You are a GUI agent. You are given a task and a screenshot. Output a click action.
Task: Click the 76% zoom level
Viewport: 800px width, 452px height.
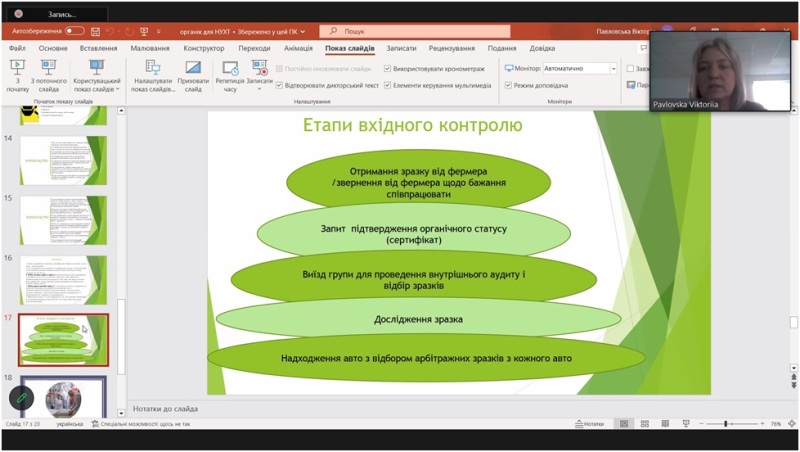coord(776,424)
